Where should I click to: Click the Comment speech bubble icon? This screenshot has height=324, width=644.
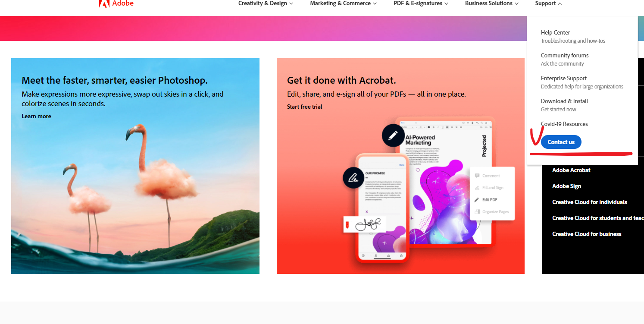tap(477, 176)
